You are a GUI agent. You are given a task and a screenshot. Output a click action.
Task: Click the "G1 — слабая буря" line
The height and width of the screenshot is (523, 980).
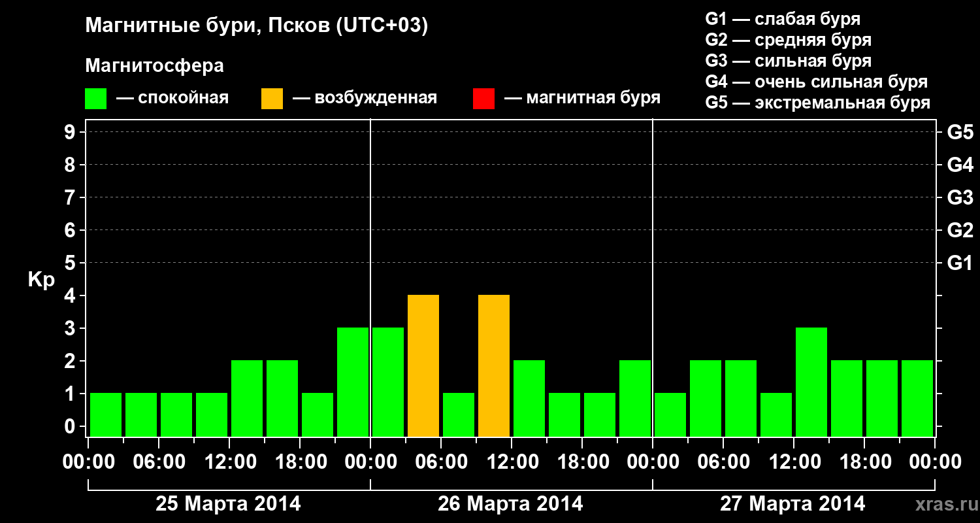(x=783, y=19)
